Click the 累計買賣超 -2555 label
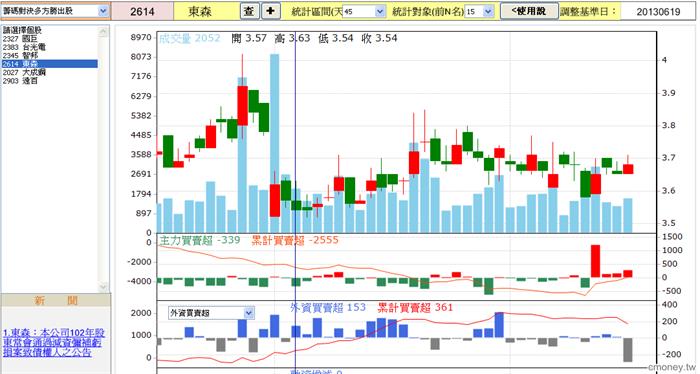The width and height of the screenshot is (700, 374). 295,240
